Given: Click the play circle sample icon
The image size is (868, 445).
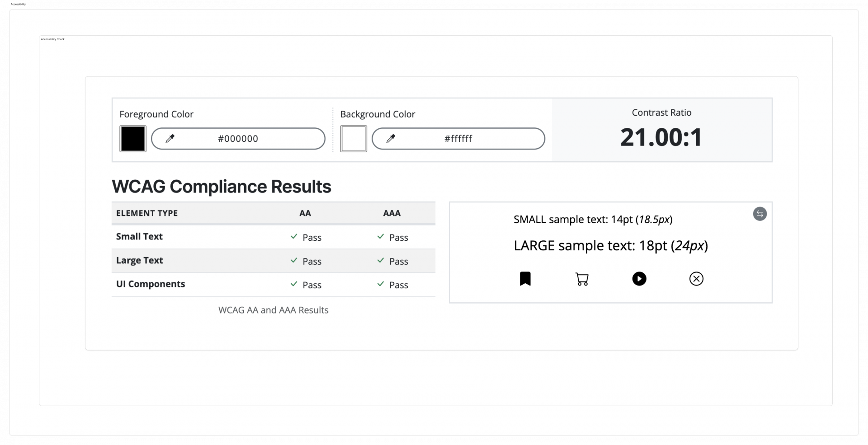Looking at the screenshot, I should (x=639, y=279).
